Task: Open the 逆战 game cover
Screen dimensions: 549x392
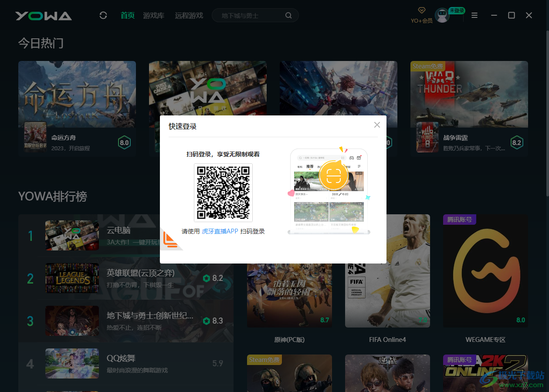Action: pyautogui.click(x=387, y=373)
